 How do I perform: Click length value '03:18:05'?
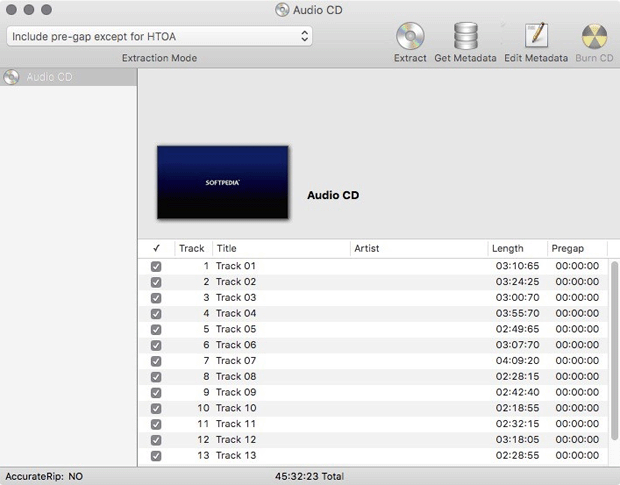click(x=518, y=440)
